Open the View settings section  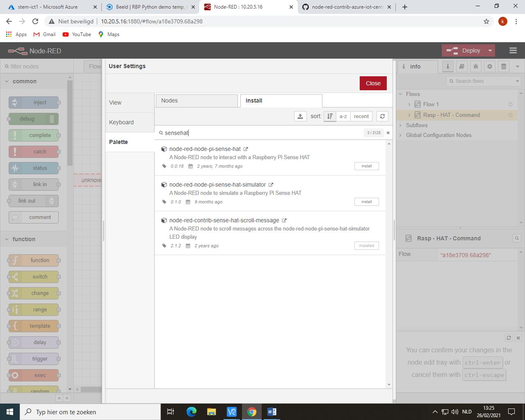pos(130,103)
